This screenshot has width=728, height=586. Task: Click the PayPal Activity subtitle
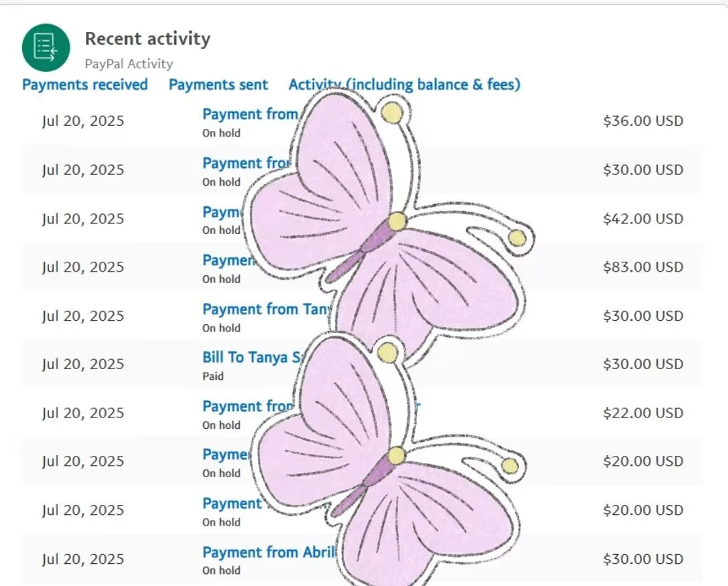tap(129, 63)
